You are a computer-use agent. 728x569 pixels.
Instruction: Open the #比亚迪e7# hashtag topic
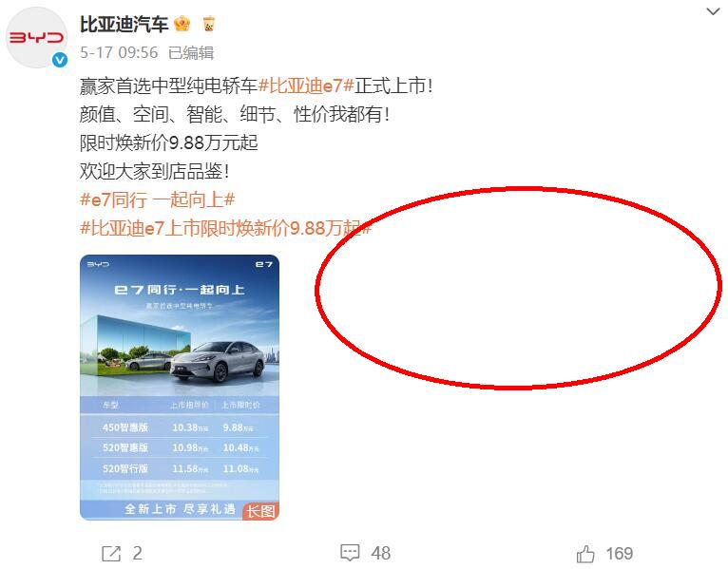pos(306,85)
